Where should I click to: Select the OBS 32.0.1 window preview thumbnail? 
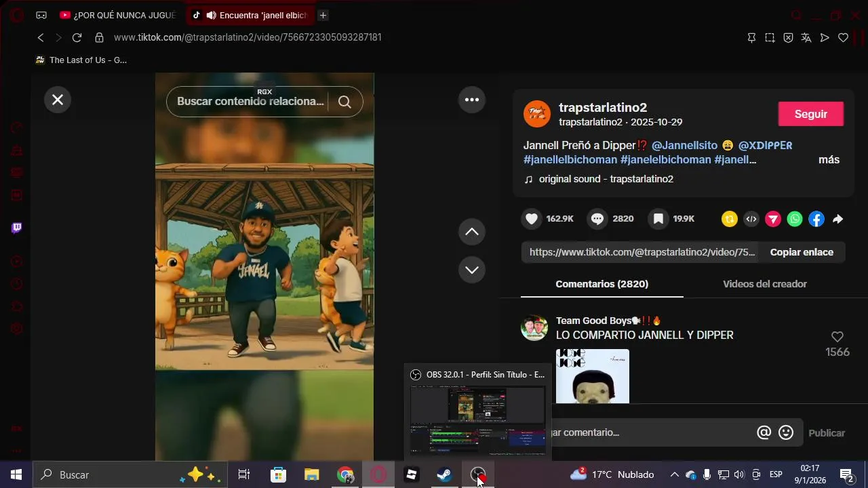pyautogui.click(x=478, y=420)
